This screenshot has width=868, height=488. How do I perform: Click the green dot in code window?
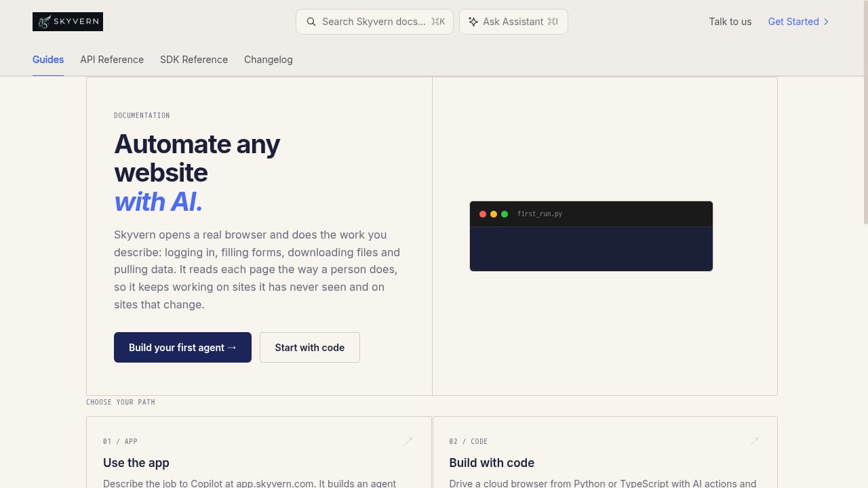[505, 214]
